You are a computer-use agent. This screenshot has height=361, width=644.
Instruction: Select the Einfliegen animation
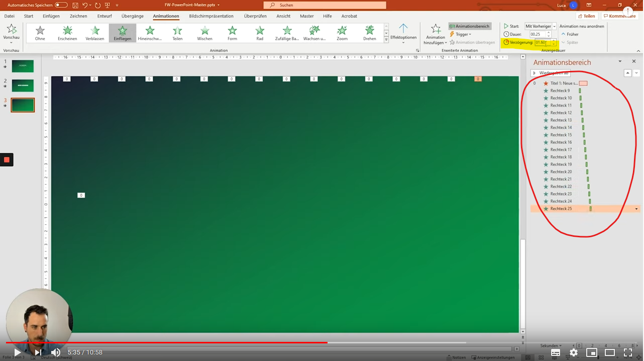point(123,33)
